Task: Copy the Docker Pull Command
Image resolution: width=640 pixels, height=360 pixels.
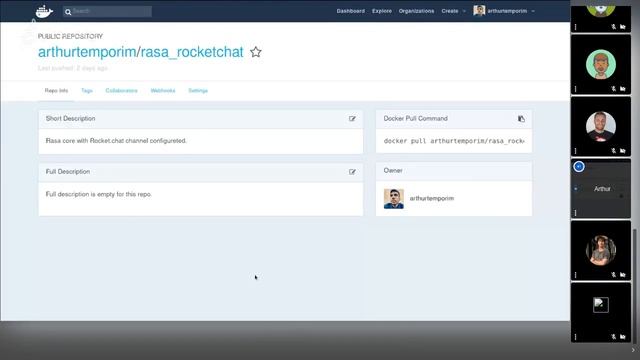Action: pyautogui.click(x=521, y=119)
